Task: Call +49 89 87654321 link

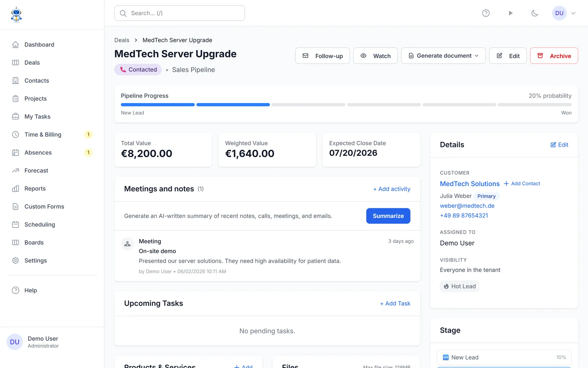Action: (x=464, y=216)
